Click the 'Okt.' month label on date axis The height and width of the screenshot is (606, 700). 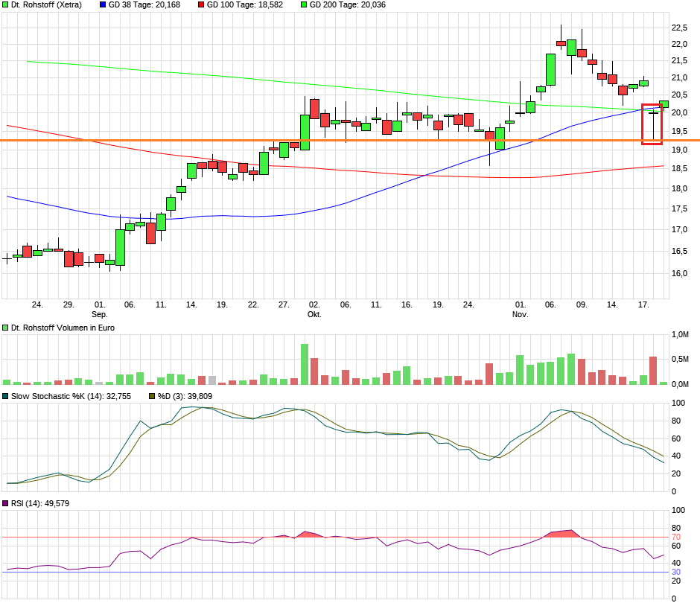pyautogui.click(x=314, y=314)
